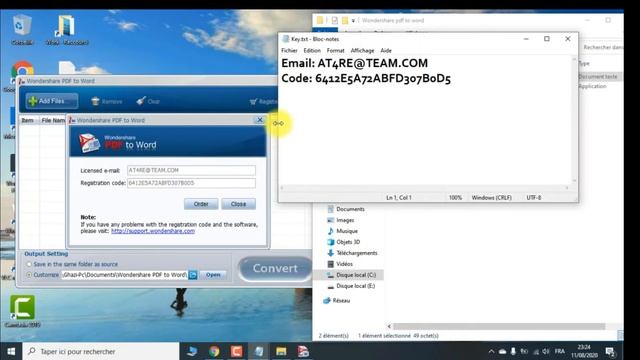Select Disque local (C:) in Explorer
Screen dimensions: 640x360
(356, 275)
